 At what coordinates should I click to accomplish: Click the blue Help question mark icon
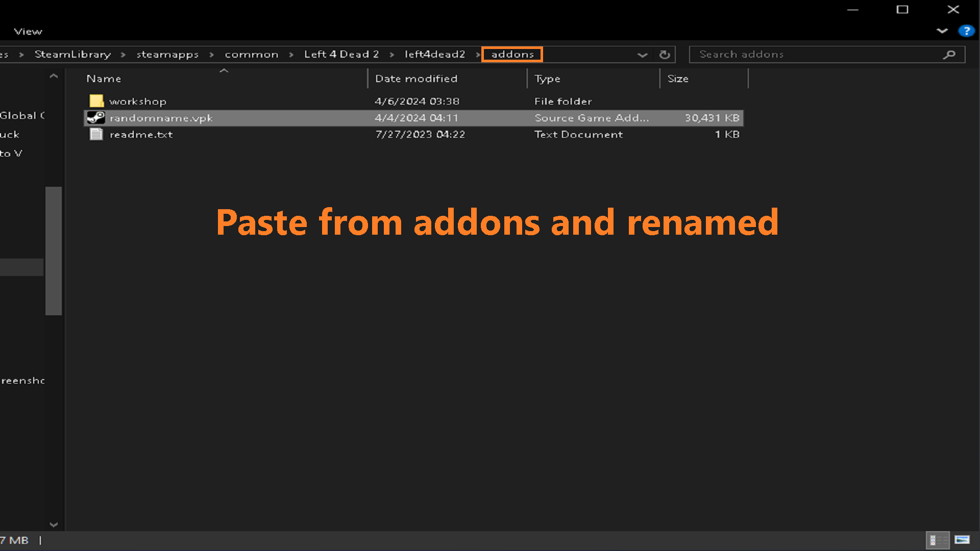[966, 31]
